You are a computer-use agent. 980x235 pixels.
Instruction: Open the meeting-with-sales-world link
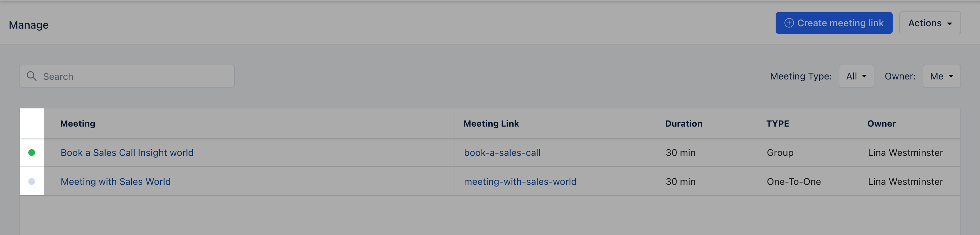coord(520,181)
